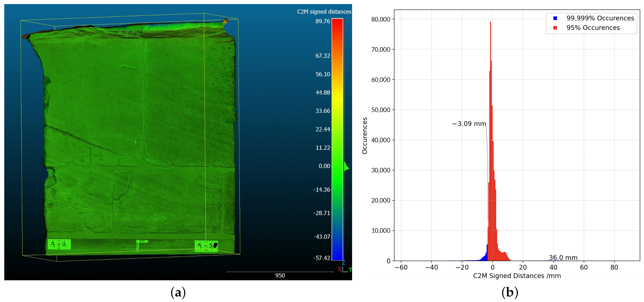Click the bottom-left coded target marker
This screenshot has height=302, width=644.
point(59,244)
